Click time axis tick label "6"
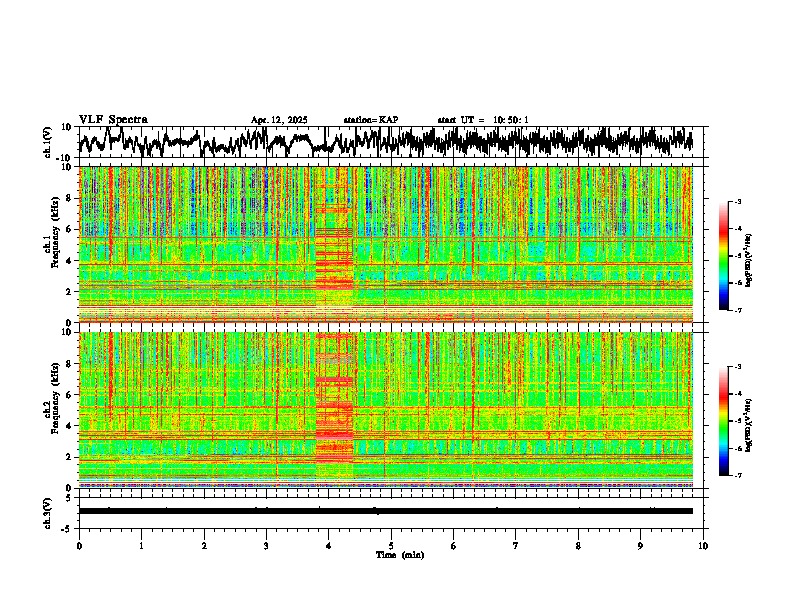Image resolution: width=792 pixels, height=612 pixels. coord(454,546)
